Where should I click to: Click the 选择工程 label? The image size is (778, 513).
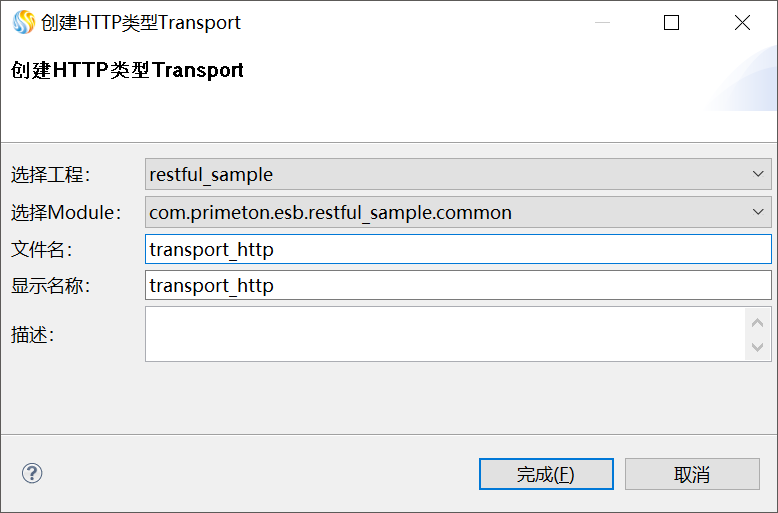[51, 175]
